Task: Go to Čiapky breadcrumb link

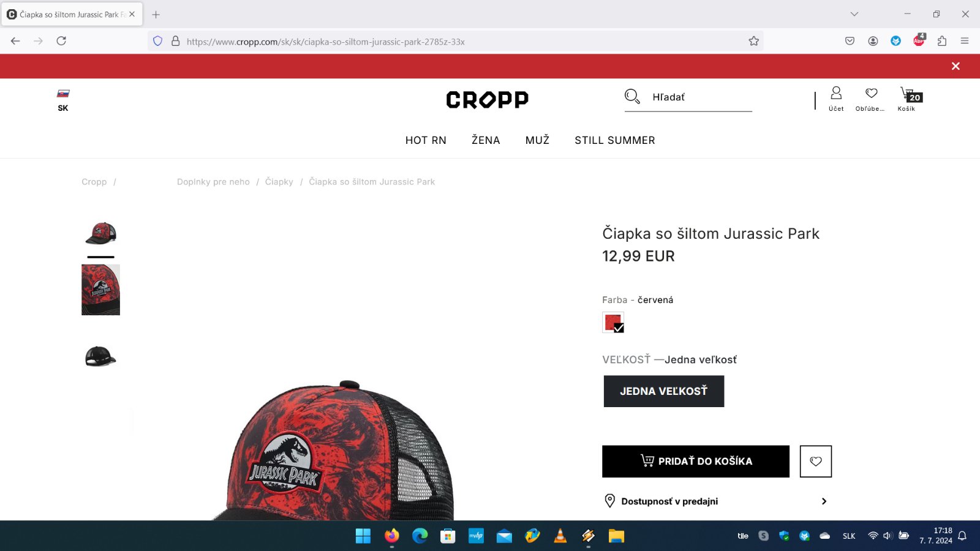Action: pos(279,182)
